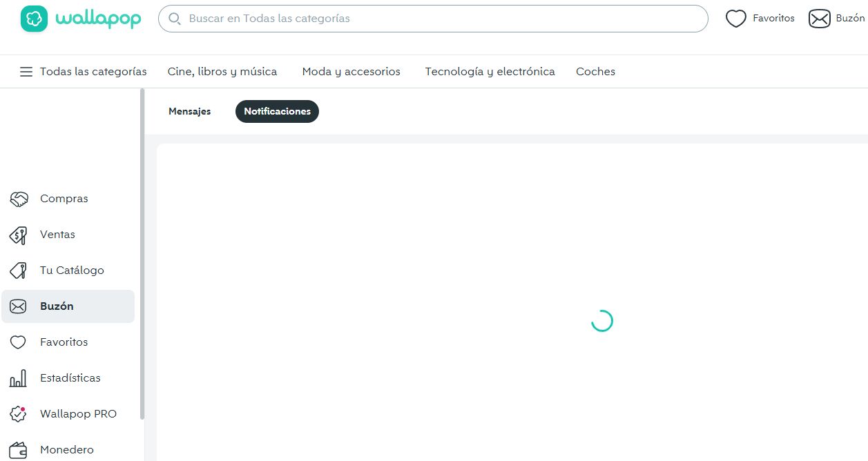868x461 pixels.
Task: Click the 'Wallapop PRO' badge icon
Action: pyautogui.click(x=19, y=414)
